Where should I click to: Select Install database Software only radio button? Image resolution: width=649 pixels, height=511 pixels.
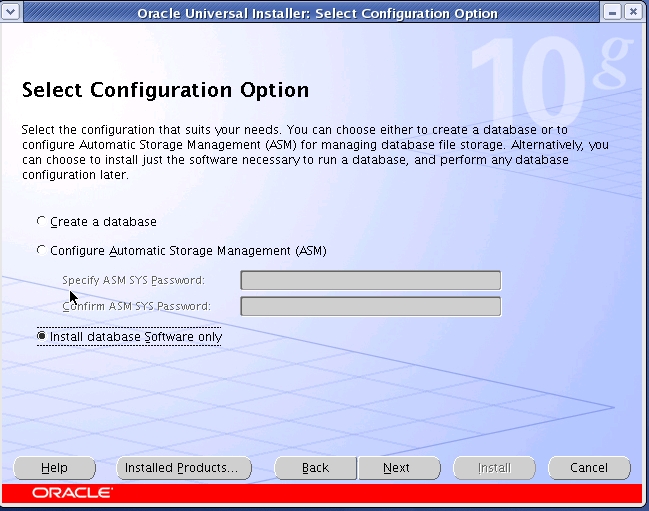[x=41, y=336]
